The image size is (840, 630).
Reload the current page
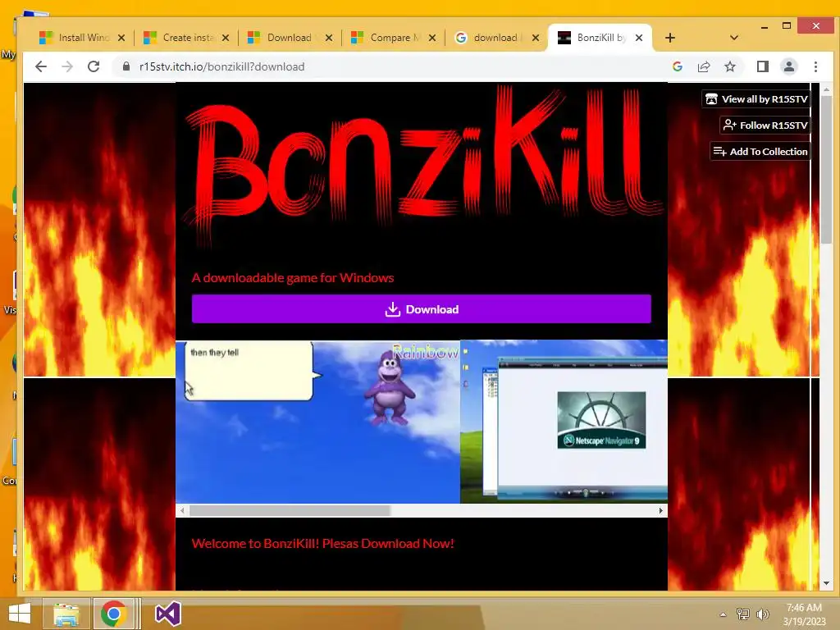click(x=94, y=66)
